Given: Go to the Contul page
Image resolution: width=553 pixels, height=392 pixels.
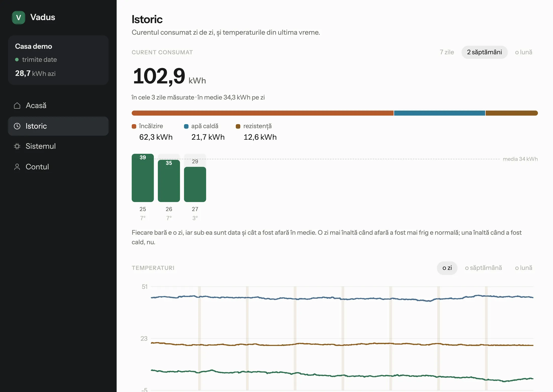Looking at the screenshot, I should click(x=58, y=167).
